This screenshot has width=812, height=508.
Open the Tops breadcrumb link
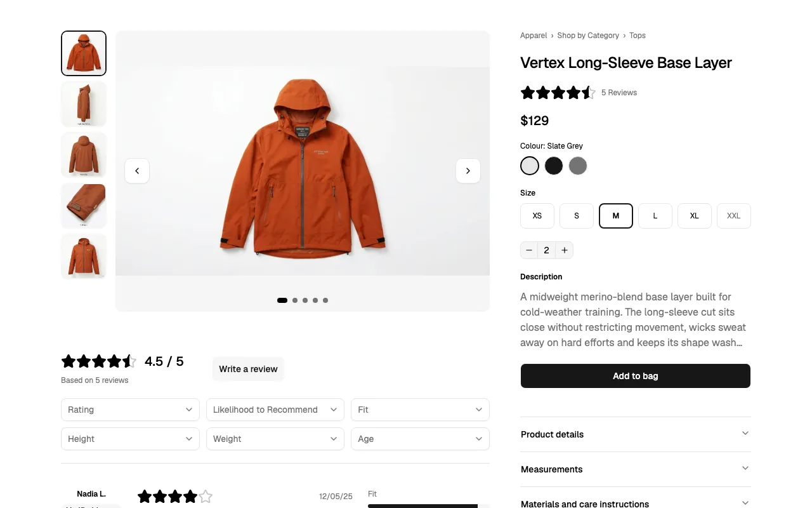coord(638,36)
